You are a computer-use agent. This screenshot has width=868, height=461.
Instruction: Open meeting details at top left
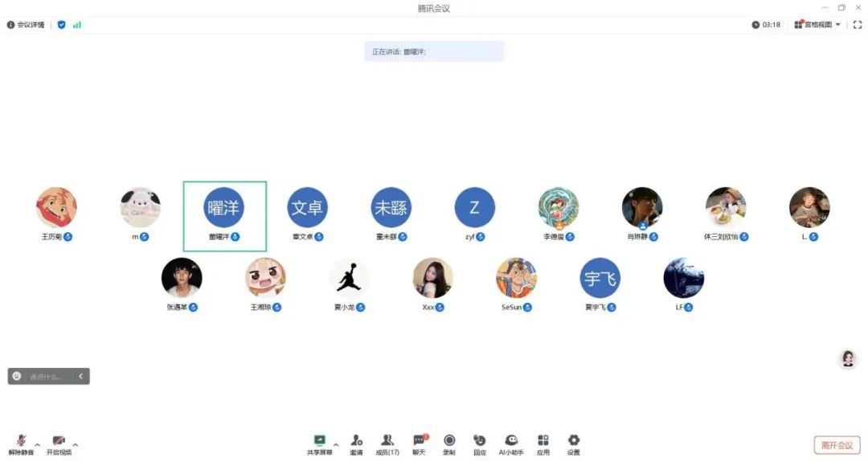26,24
